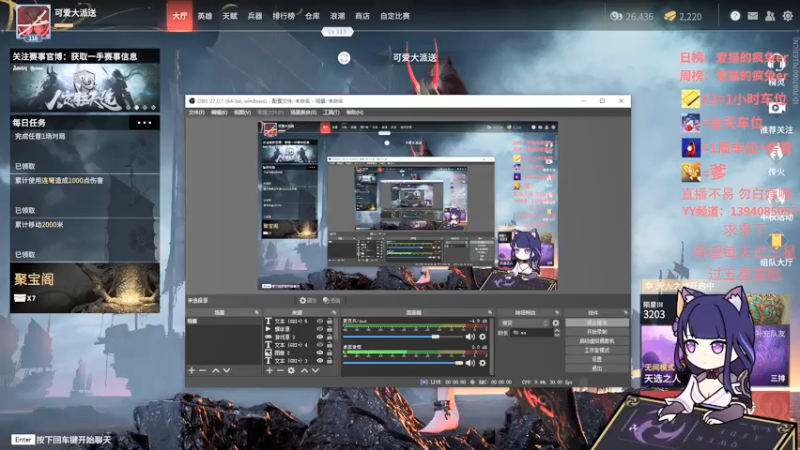Screen dimensions: 800x450
Task: Move source up with arrow icon
Action: click(304, 370)
